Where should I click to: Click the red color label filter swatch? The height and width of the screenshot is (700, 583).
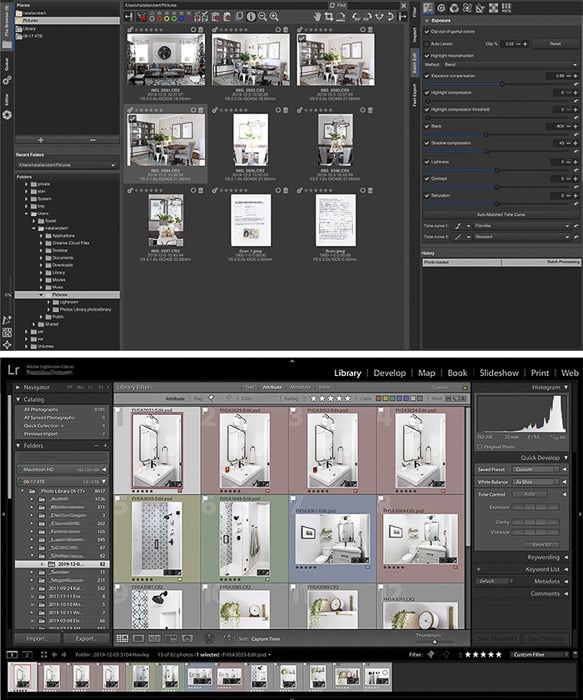(379, 398)
